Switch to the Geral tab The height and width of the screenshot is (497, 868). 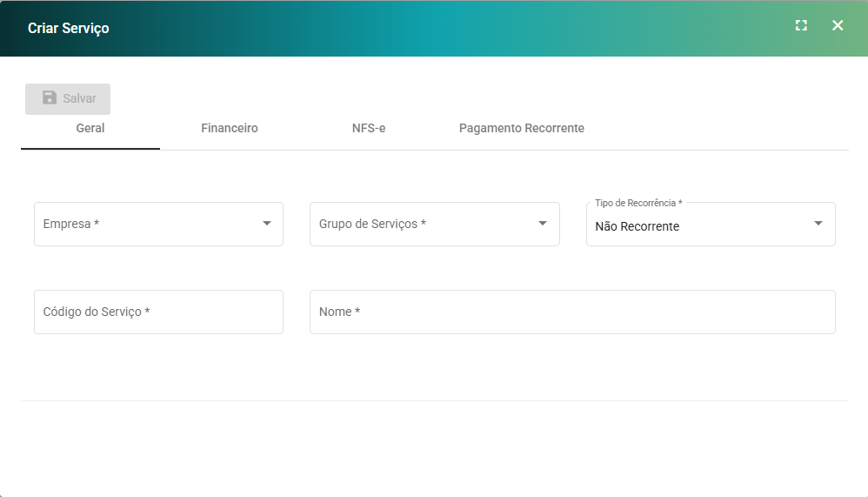click(x=90, y=128)
